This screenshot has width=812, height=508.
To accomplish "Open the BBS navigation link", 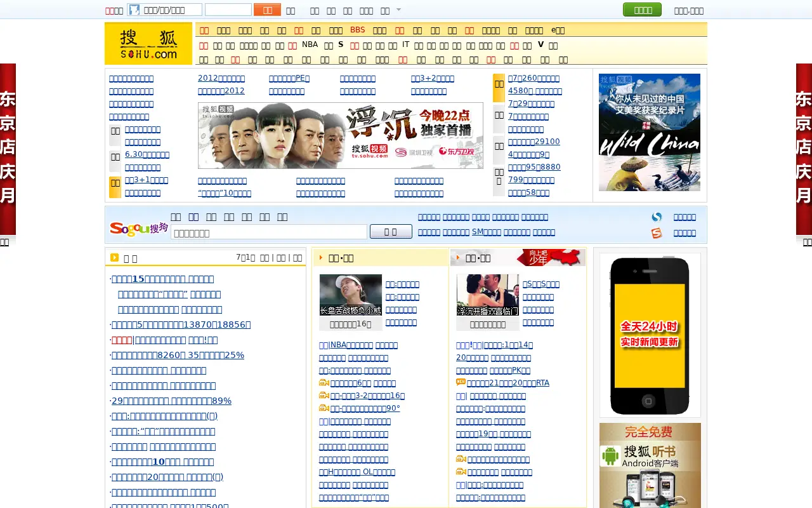I will pyautogui.click(x=358, y=30).
